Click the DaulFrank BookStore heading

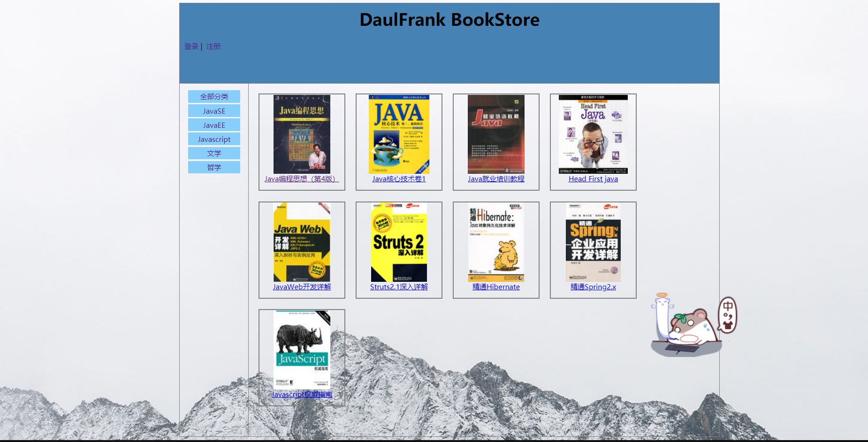pos(449,20)
